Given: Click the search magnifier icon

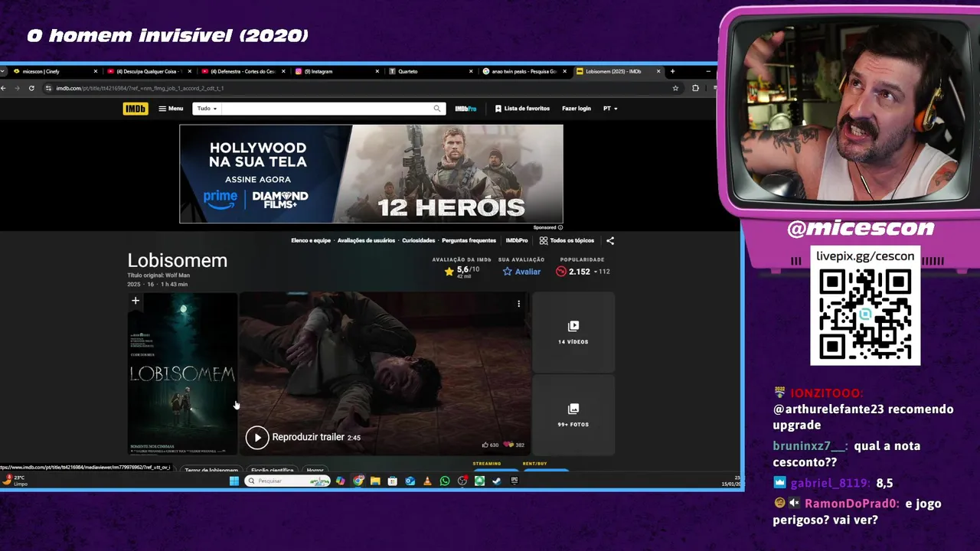Looking at the screenshot, I should [437, 109].
